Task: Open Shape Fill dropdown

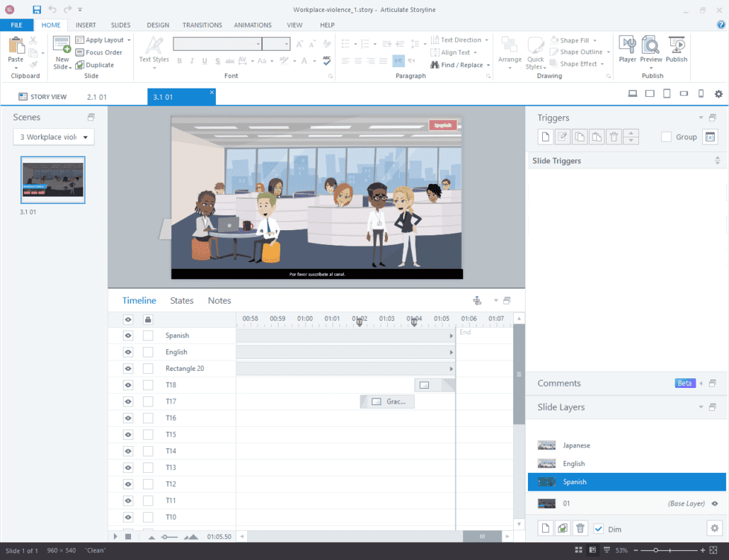Action: [595, 40]
